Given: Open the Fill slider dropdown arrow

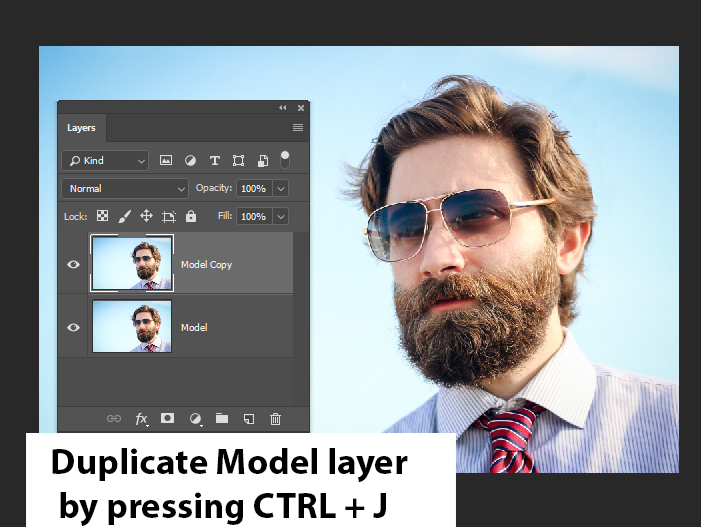Looking at the screenshot, I should click(x=281, y=216).
